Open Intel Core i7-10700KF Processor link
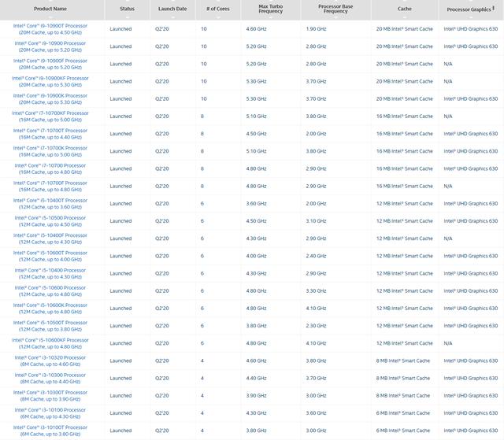This screenshot has height=440, width=504. 50,116
